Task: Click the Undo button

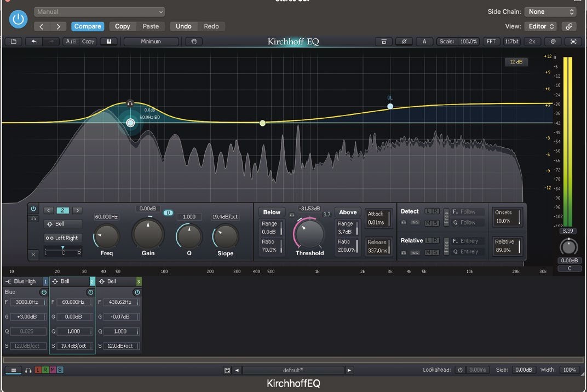Action: click(183, 26)
